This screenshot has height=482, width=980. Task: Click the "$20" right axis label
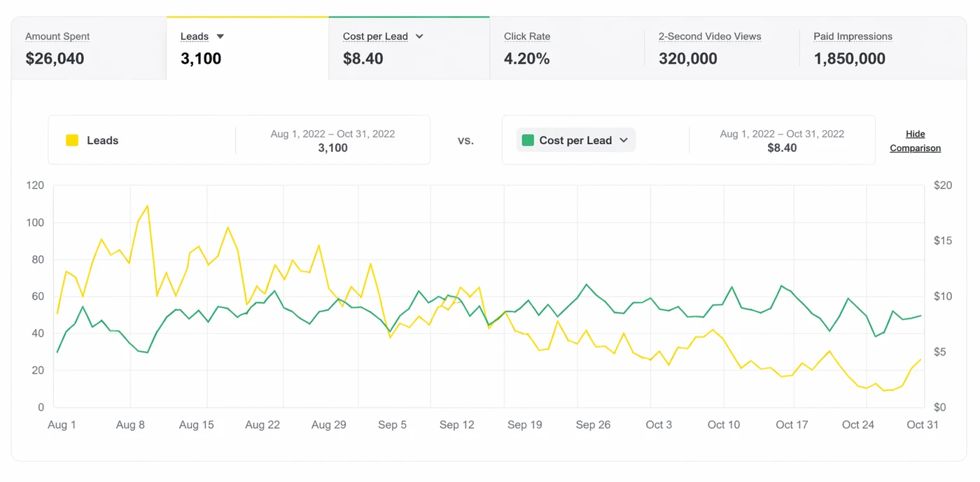pyautogui.click(x=943, y=185)
